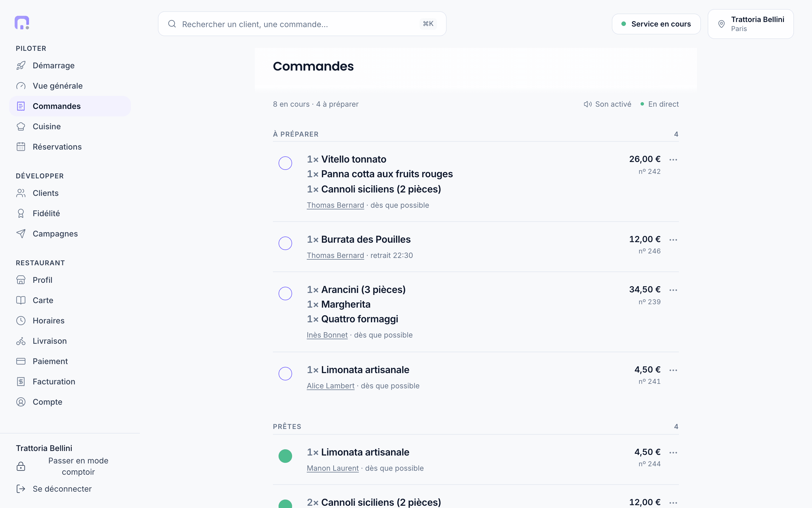Click the people icon beside Clients
The height and width of the screenshot is (508, 812).
click(21, 193)
